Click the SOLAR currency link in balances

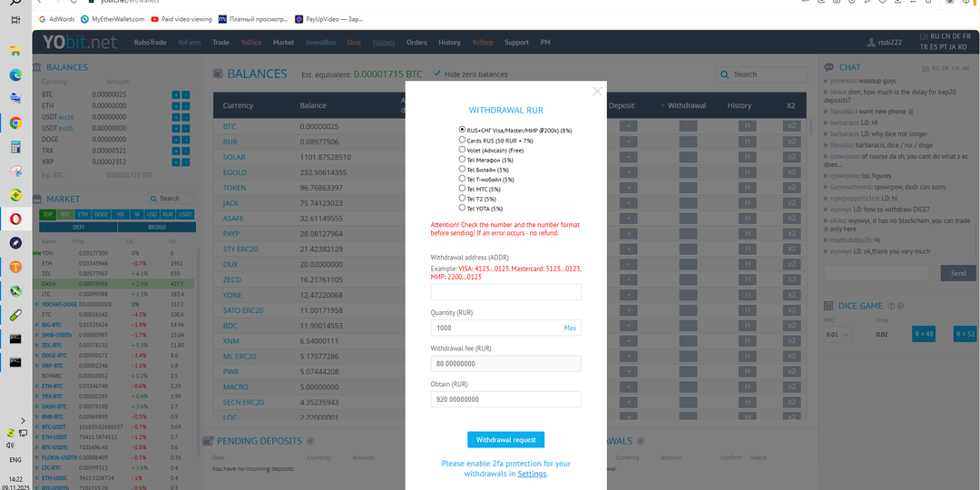click(x=234, y=157)
